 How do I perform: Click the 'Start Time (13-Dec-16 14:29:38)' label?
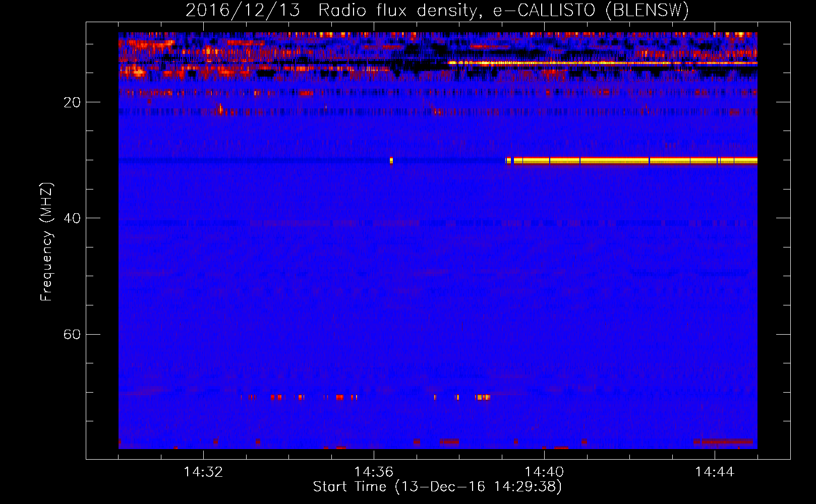pyautogui.click(x=437, y=486)
